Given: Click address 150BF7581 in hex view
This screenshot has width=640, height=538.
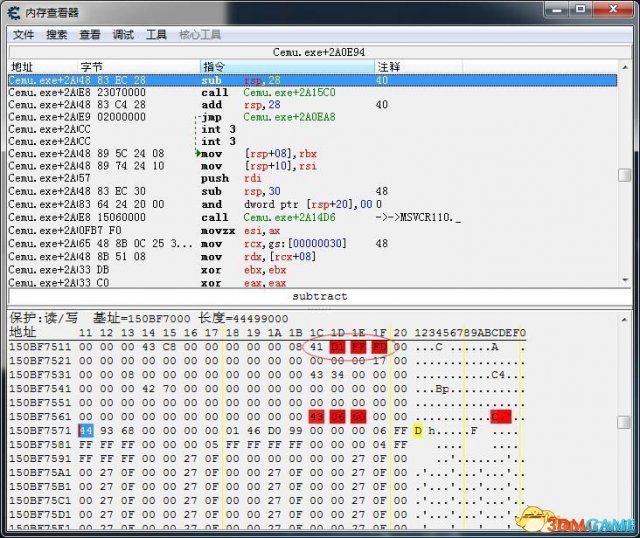Looking at the screenshot, I should (40, 445).
